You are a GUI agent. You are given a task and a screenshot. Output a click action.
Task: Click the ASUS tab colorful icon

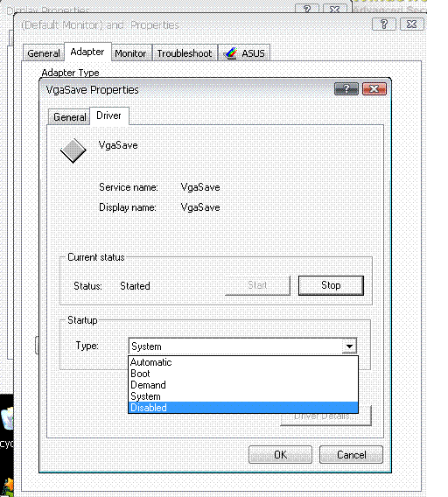pyautogui.click(x=230, y=52)
